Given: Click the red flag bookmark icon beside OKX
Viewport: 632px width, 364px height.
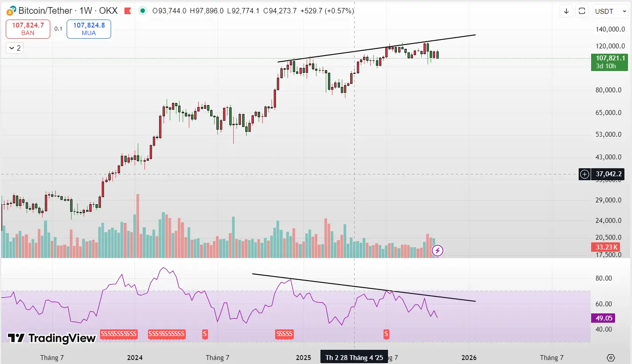Looking at the screenshot, I should [128, 11].
